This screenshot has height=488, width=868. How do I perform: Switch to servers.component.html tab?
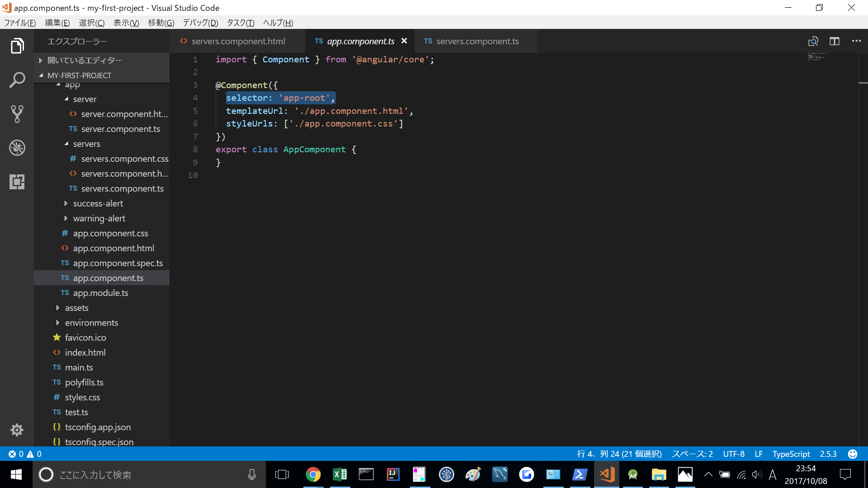238,41
